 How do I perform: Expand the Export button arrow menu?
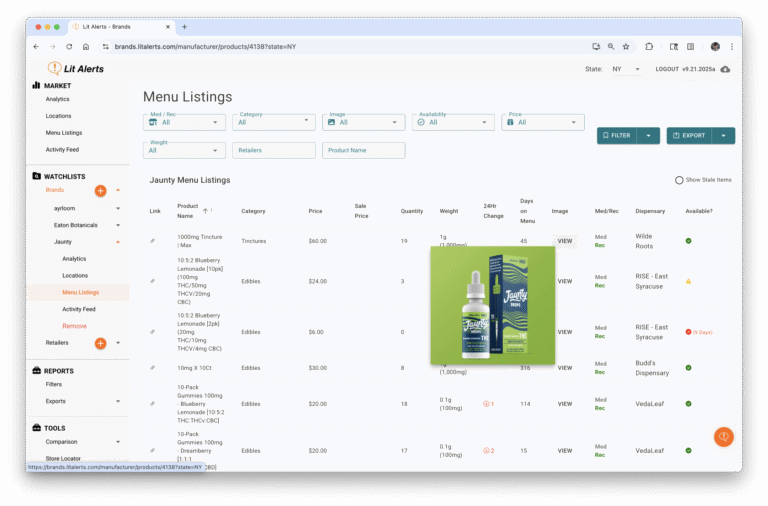(x=723, y=135)
